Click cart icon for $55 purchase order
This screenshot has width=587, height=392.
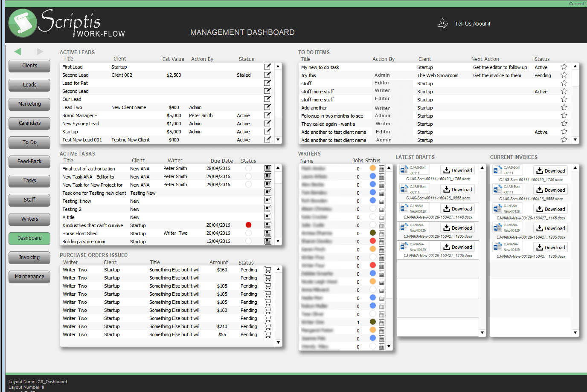click(x=268, y=334)
